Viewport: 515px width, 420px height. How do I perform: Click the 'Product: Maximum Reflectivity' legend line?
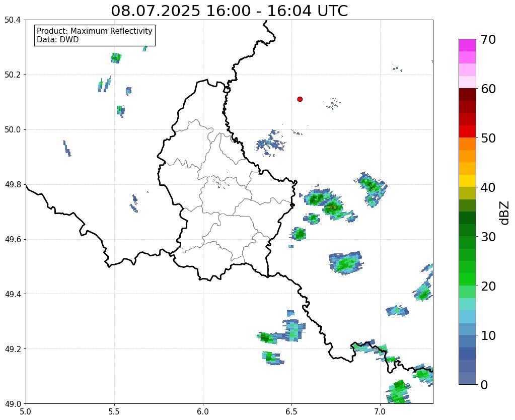[95, 31]
